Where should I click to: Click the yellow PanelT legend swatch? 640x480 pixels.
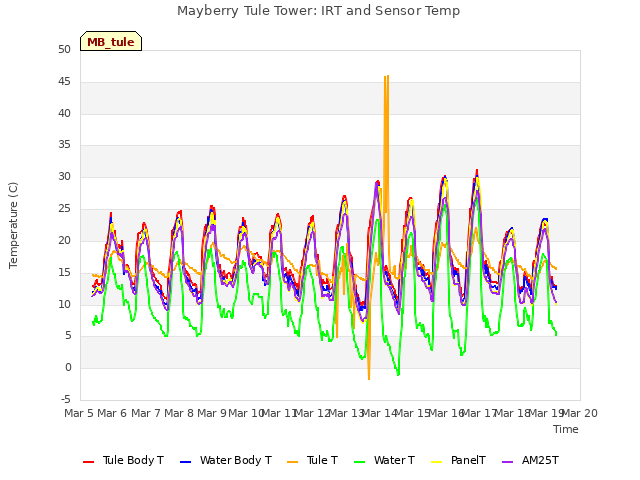436,462
